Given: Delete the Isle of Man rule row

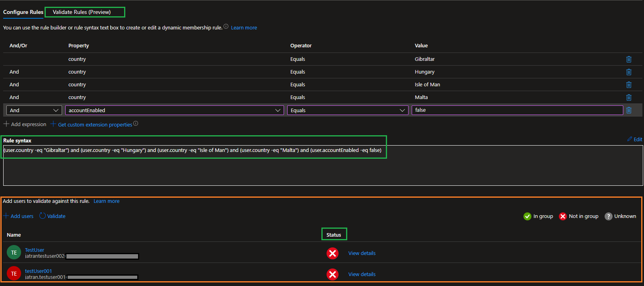Looking at the screenshot, I should 629,85.
